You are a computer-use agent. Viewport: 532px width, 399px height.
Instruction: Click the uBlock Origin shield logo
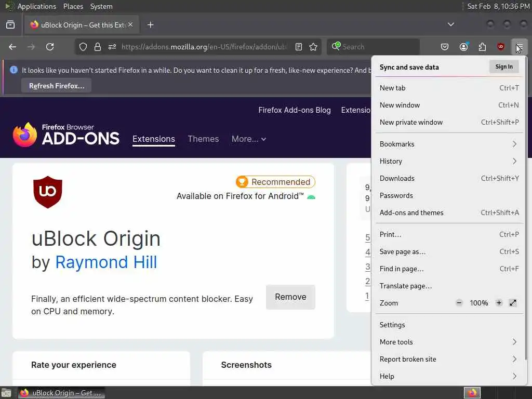point(47,192)
